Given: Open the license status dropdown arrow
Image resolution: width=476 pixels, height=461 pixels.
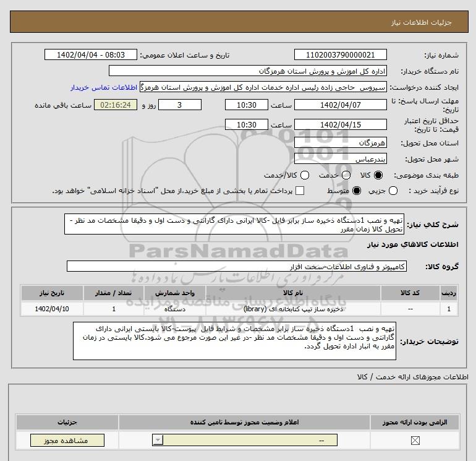Looking at the screenshot, I should pos(158,440).
